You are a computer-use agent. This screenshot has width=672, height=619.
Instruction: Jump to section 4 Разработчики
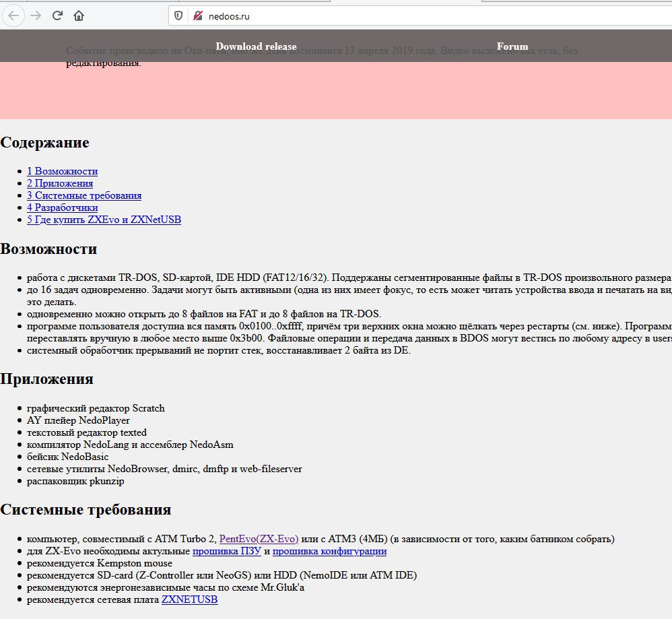(62, 207)
